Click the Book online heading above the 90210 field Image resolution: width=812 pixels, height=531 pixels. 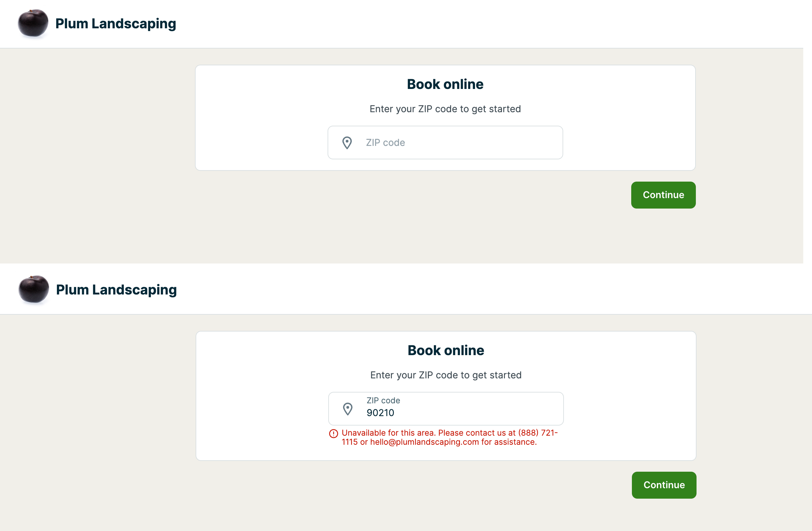[446, 350]
